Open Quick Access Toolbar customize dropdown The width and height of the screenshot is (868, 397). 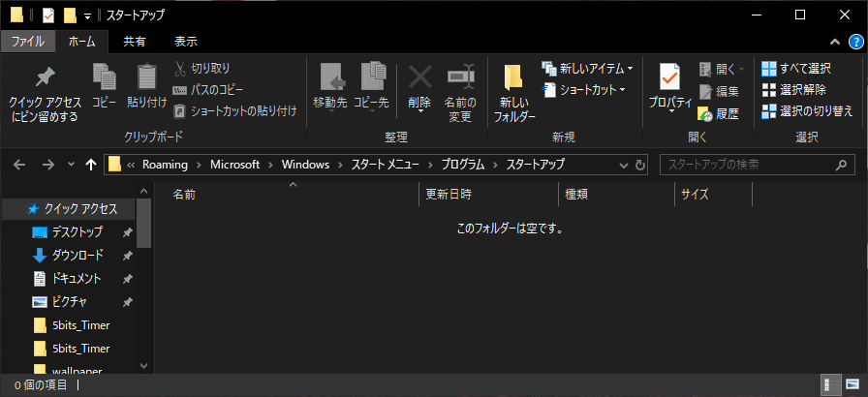[x=87, y=16]
